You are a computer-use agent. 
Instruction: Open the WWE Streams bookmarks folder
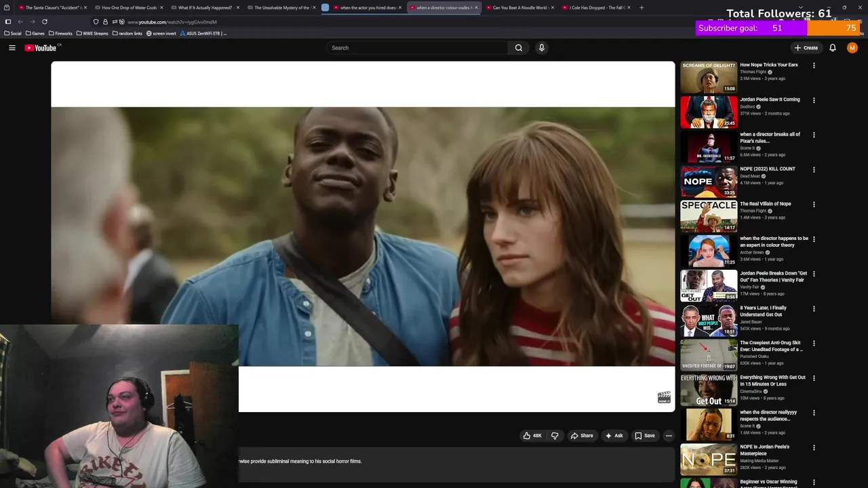point(93,33)
